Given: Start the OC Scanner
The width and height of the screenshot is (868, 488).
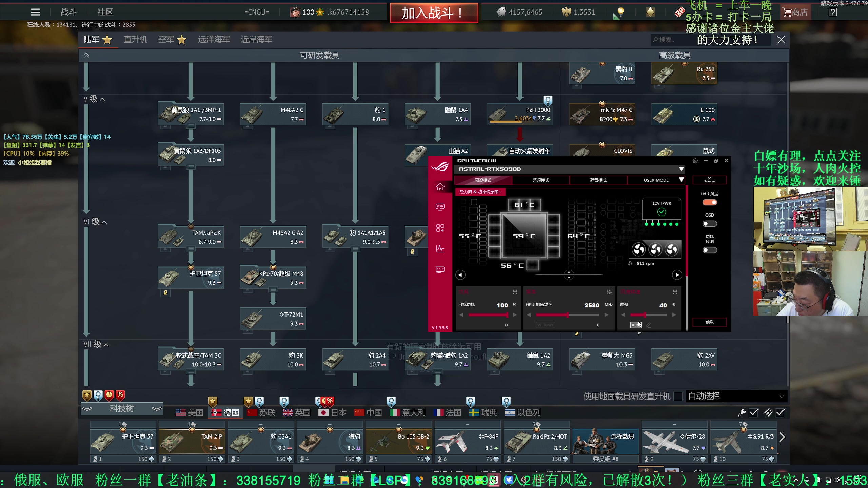Looking at the screenshot, I should 709,180.
